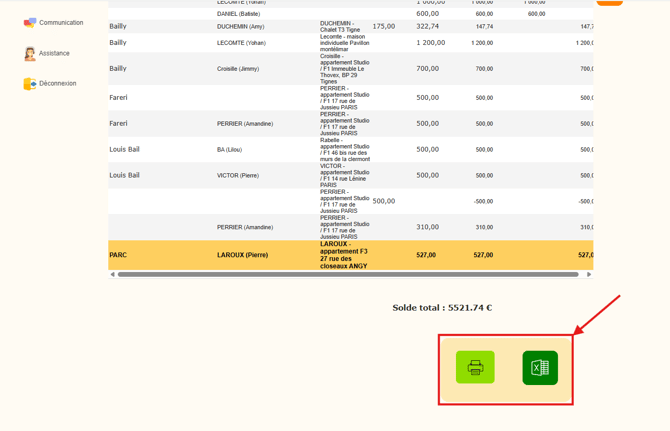This screenshot has width=670, height=431.
Task: Open Communication in the sidebar
Action: (x=61, y=23)
